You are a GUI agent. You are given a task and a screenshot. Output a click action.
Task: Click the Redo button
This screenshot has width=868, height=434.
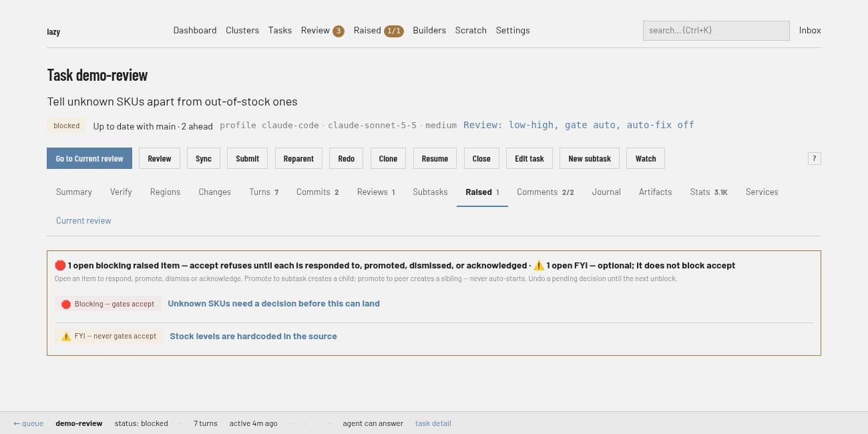click(347, 158)
